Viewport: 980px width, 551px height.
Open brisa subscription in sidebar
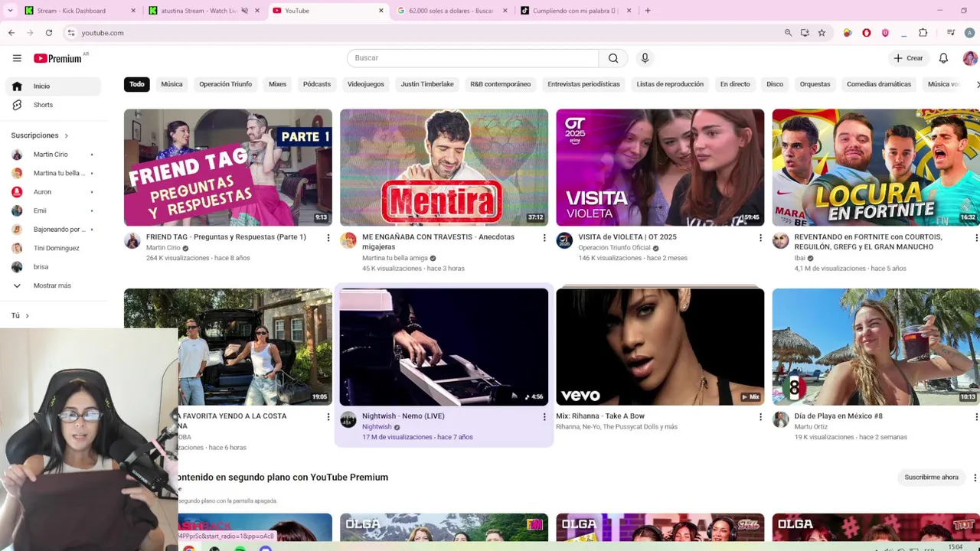(52, 267)
